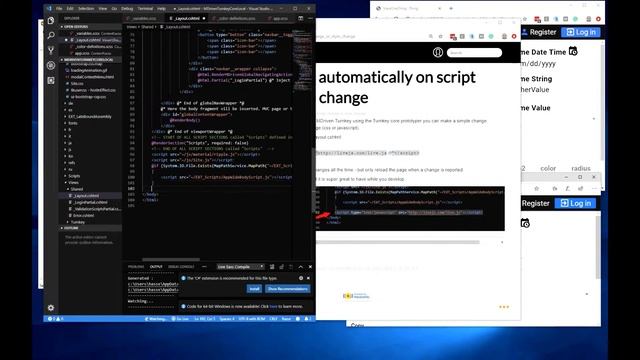The height and width of the screenshot is (360, 640).
Task: Open the Selection menu in VS Code
Action: (86, 9)
